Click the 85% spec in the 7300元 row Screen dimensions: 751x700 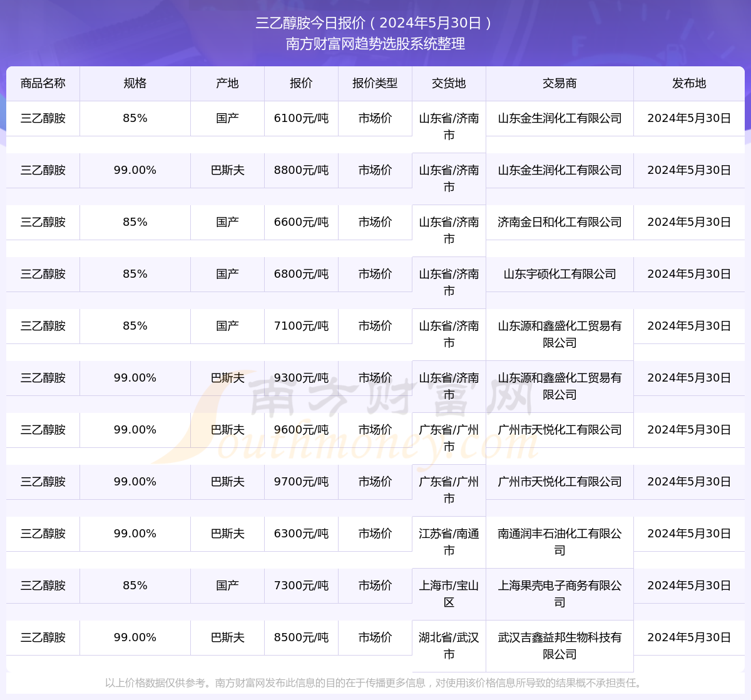(135, 586)
